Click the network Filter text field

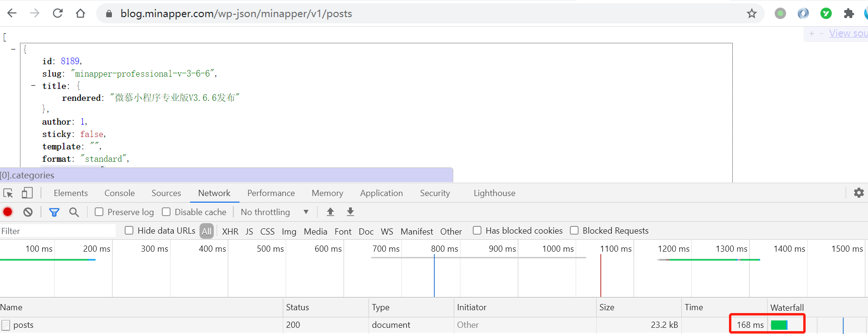click(57, 231)
